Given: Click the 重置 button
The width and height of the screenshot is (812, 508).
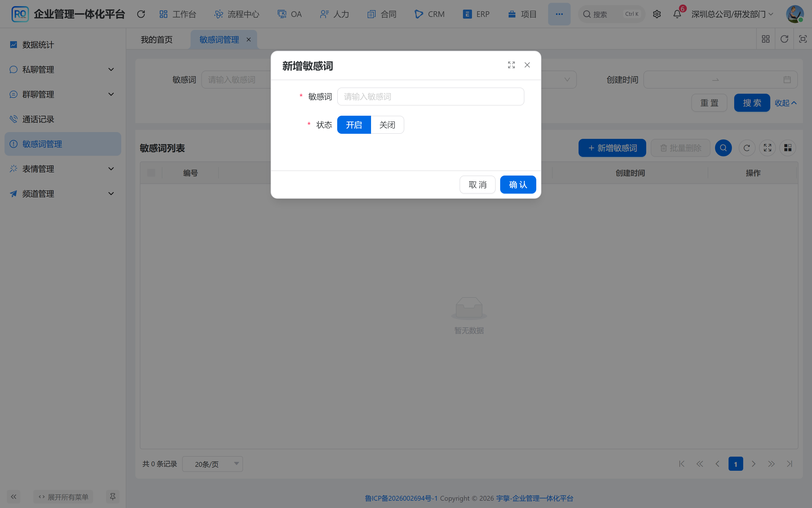Looking at the screenshot, I should tap(709, 103).
